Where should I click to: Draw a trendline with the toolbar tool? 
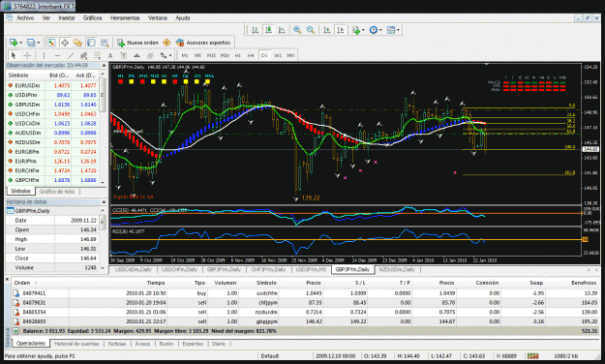(x=71, y=55)
